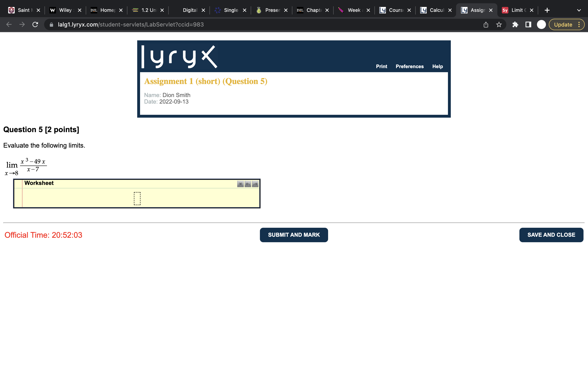Click the undo arrow in the Worksheet toolbar

pyautogui.click(x=248, y=184)
